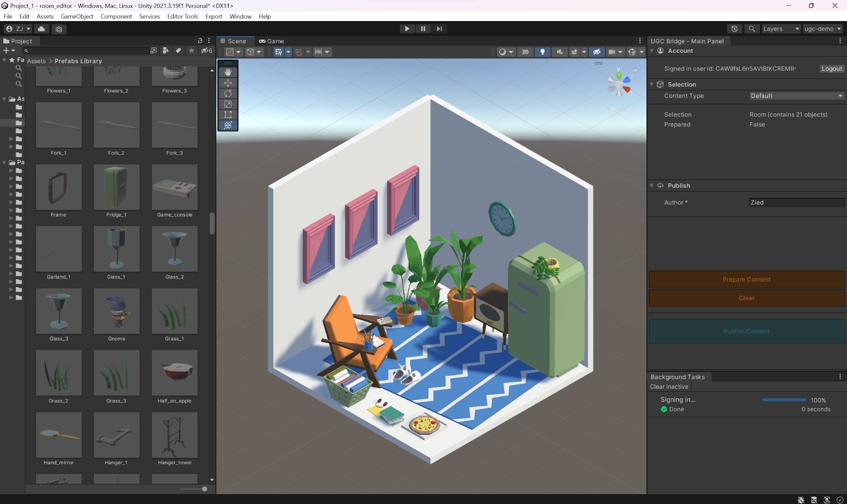Open the Layers dropdown
The image size is (847, 504).
point(780,29)
